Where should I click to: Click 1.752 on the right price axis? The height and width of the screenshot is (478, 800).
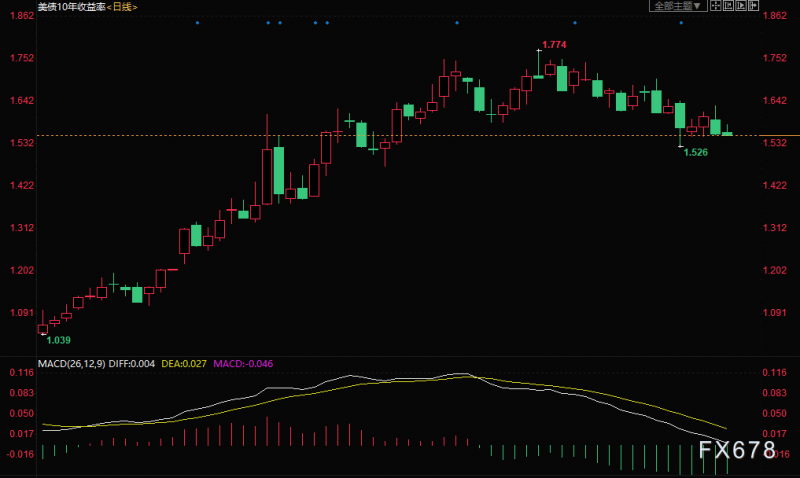[774, 58]
